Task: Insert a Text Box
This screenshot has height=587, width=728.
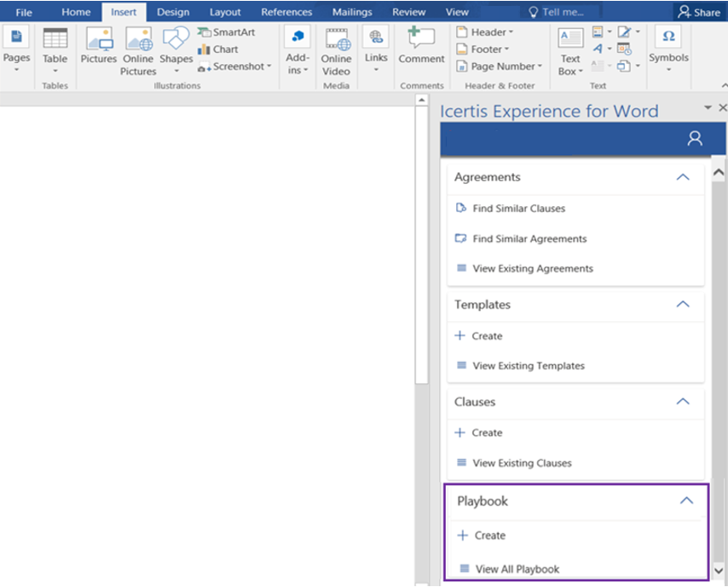Action: click(x=570, y=51)
